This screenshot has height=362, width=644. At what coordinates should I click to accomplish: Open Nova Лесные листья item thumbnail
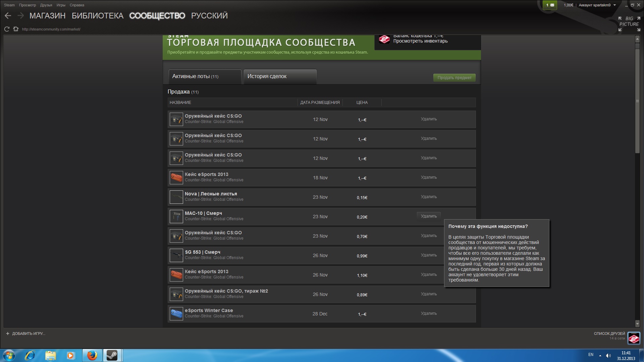tap(176, 197)
